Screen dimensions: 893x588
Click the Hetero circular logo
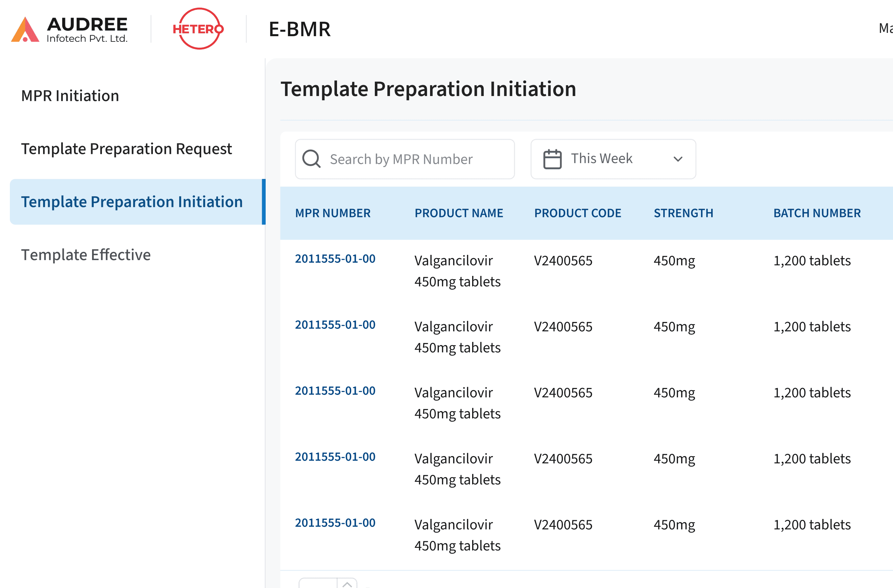[199, 29]
